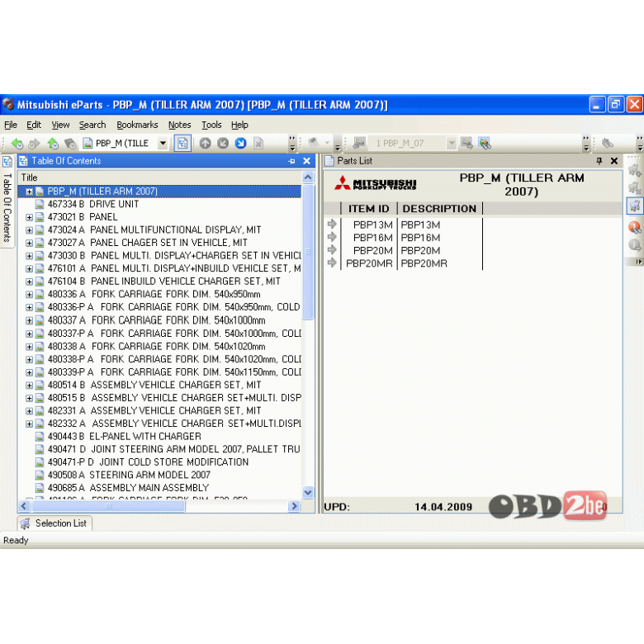Viewport: 644px width, 644px height.
Task: Click the contents horizontal scrollbar right arrow
Action: click(x=294, y=506)
